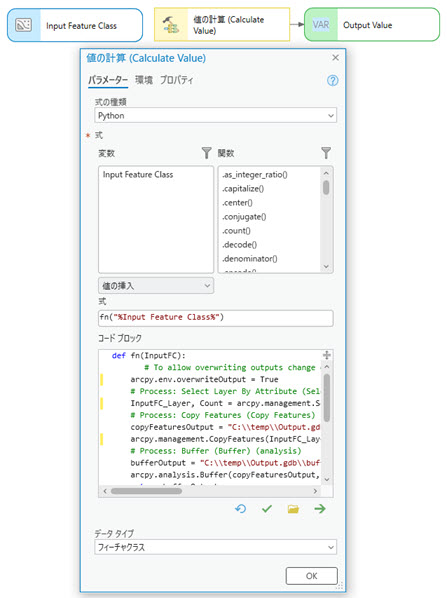Click the undo/reset expression arrow icon
This screenshot has width=447, height=598.
(240, 509)
